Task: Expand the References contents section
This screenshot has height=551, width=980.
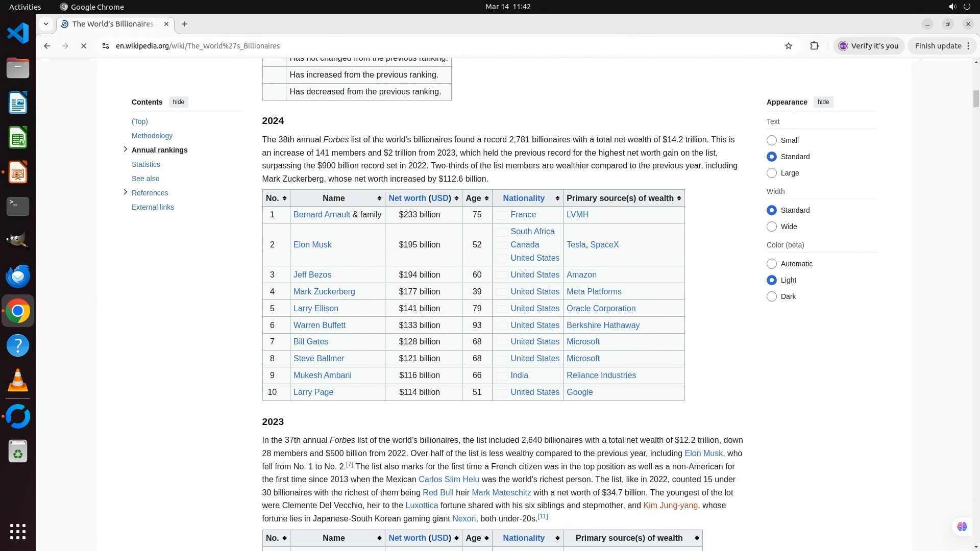Action: coord(126,192)
